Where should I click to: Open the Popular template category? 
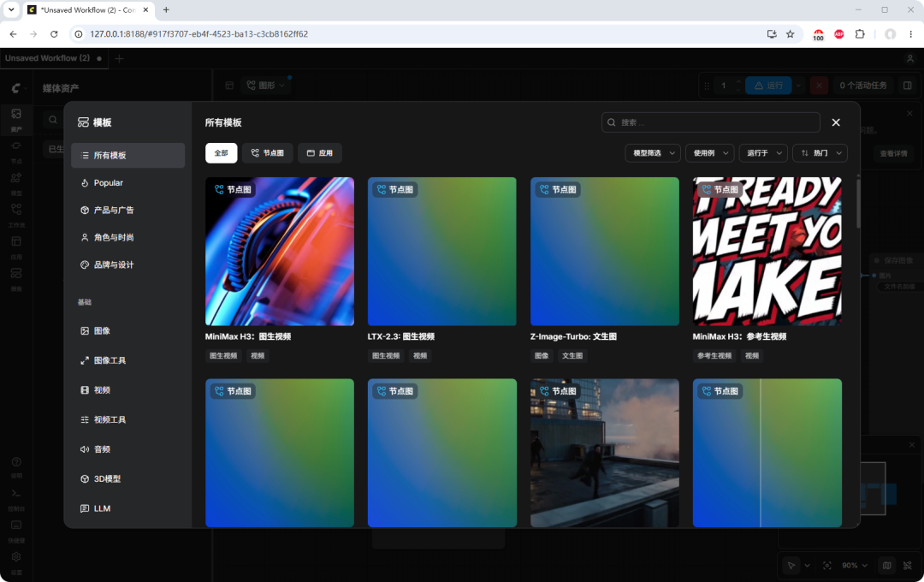[x=127, y=183]
